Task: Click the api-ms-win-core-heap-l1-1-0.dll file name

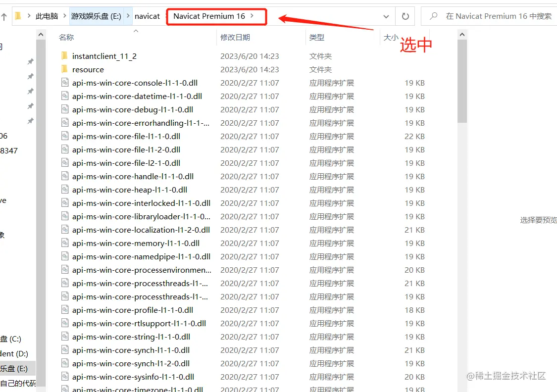Action: pos(129,190)
